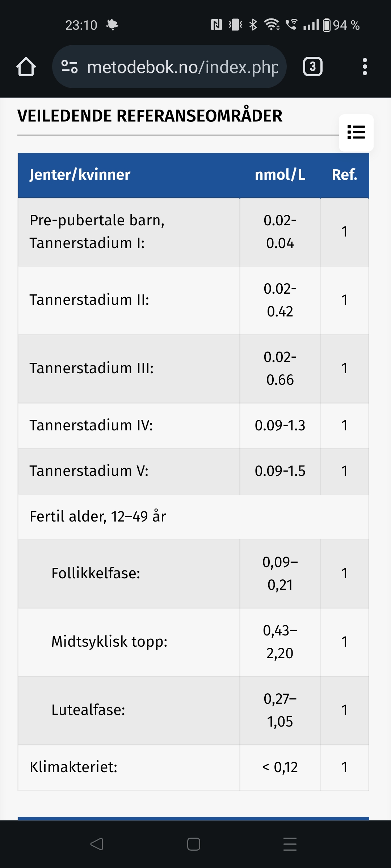This screenshot has width=391, height=868.
Task: Open the table of contents list icon
Action: (356, 132)
